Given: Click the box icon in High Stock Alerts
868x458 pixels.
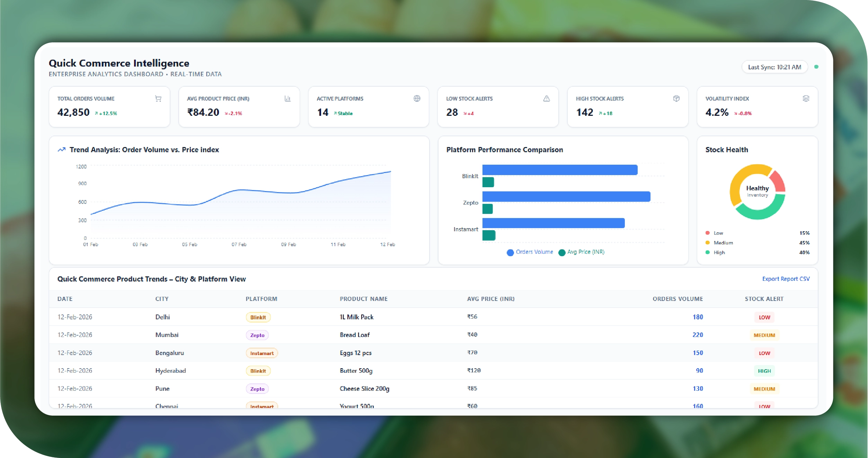Looking at the screenshot, I should coord(676,99).
